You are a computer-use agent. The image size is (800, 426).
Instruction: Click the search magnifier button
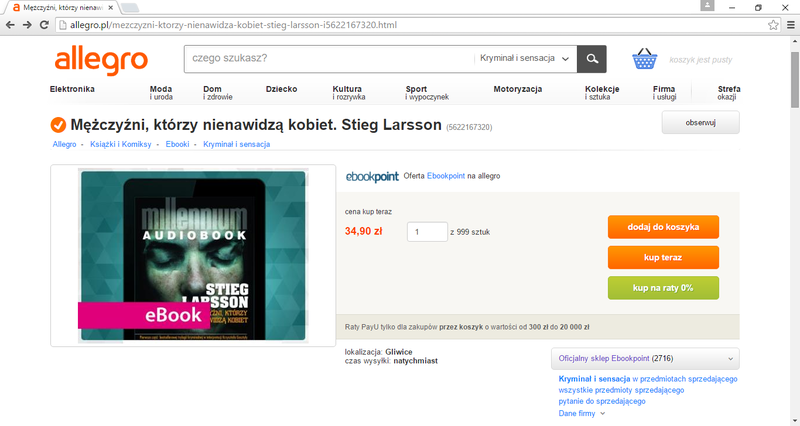coord(591,59)
